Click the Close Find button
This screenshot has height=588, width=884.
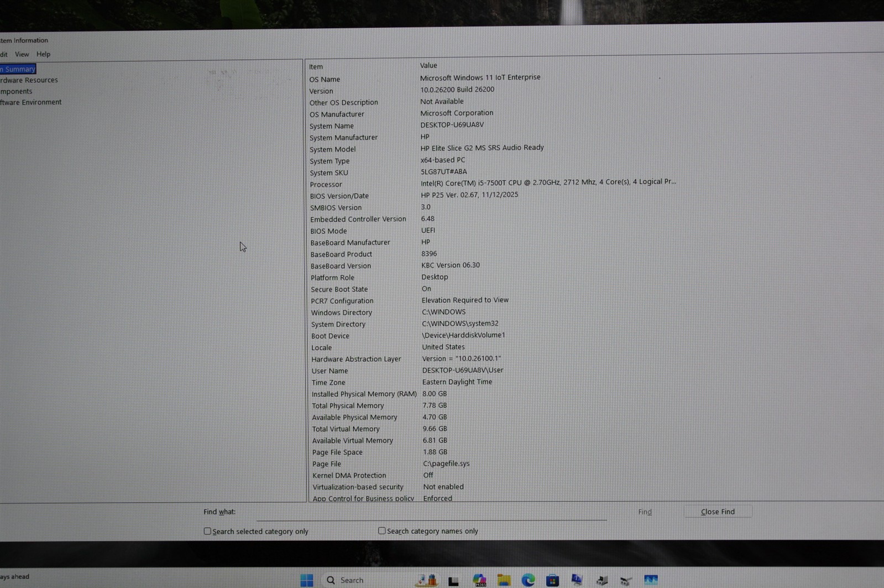point(718,512)
